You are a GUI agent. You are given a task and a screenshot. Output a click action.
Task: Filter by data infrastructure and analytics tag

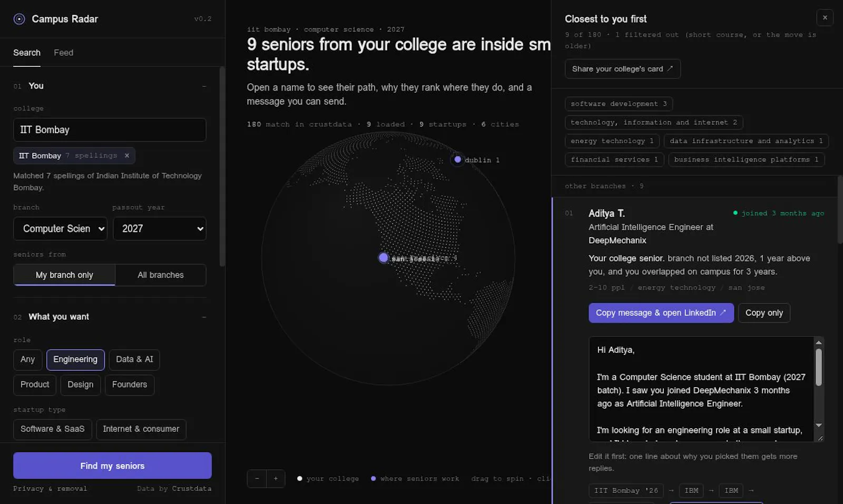(x=746, y=141)
